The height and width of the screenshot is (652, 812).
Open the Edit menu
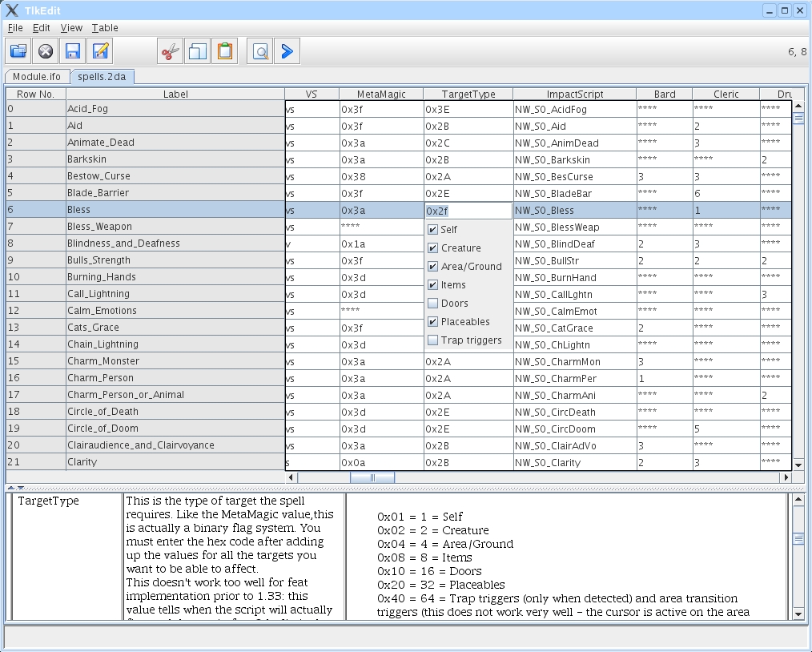pos(41,28)
